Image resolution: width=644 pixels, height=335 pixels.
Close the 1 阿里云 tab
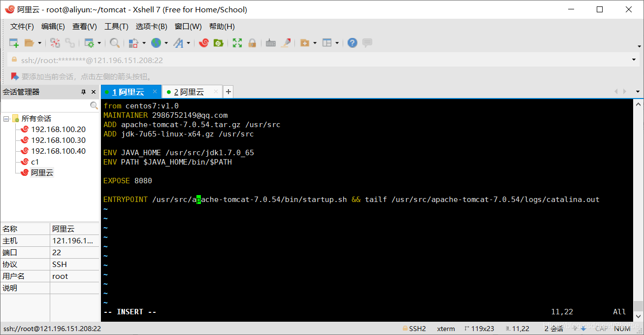point(155,92)
